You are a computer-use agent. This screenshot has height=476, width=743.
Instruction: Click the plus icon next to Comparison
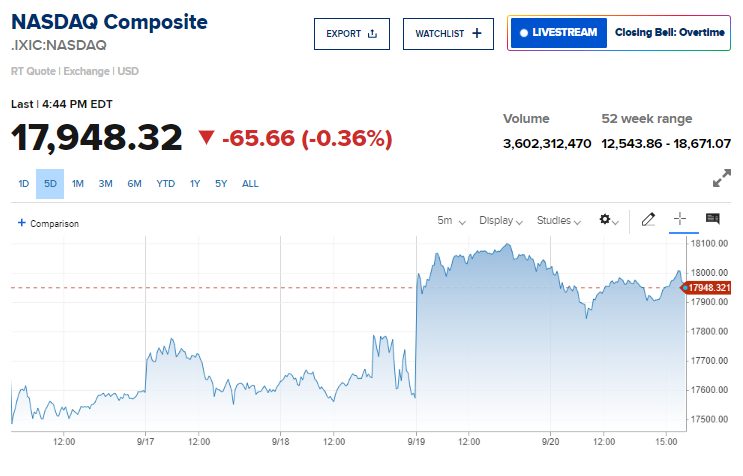(22, 223)
